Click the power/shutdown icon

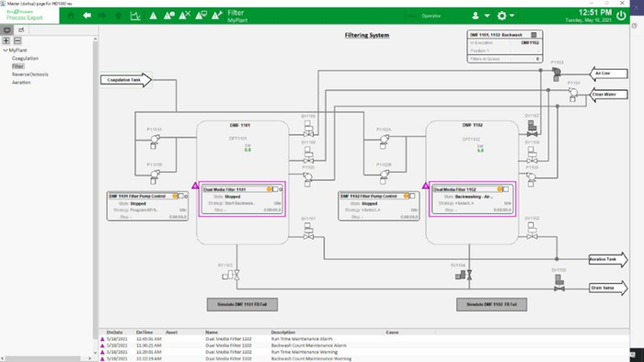(621, 16)
